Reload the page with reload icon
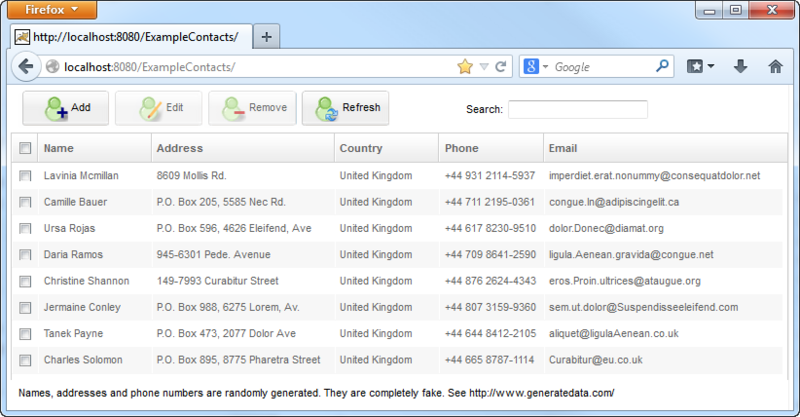The height and width of the screenshot is (417, 800). pos(501,66)
